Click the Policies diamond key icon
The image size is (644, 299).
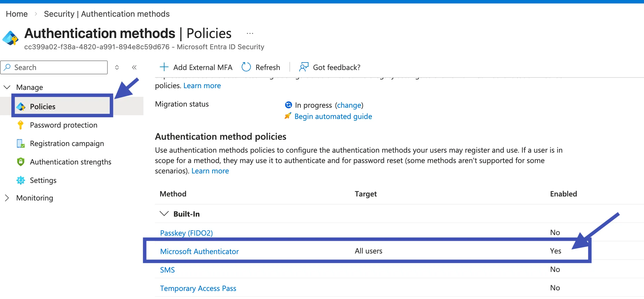(x=21, y=107)
